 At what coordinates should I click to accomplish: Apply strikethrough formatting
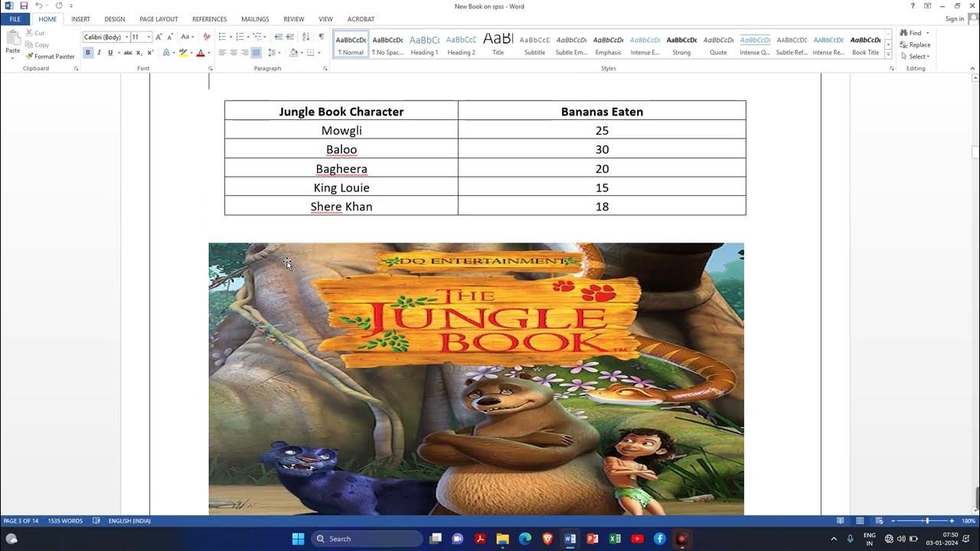(128, 53)
